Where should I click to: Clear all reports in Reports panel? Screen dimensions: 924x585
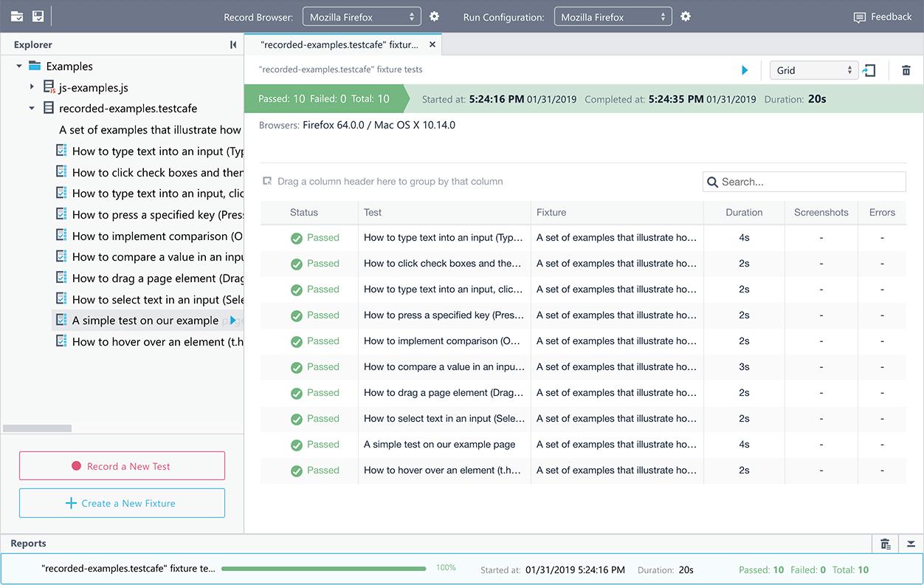pos(886,544)
